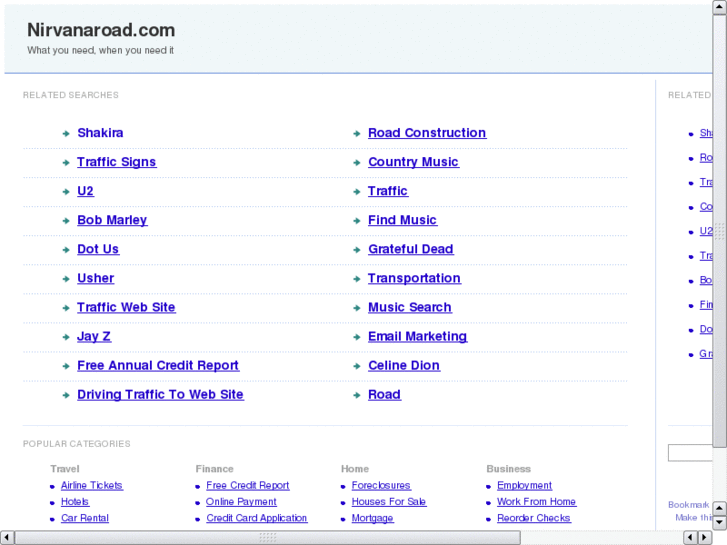Open the Jay Z link

pyautogui.click(x=94, y=337)
